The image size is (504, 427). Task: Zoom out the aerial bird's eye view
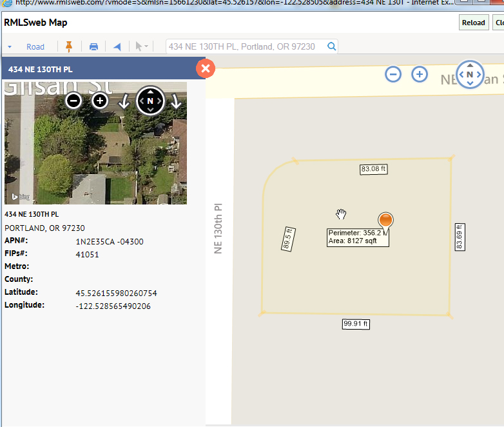tap(73, 101)
